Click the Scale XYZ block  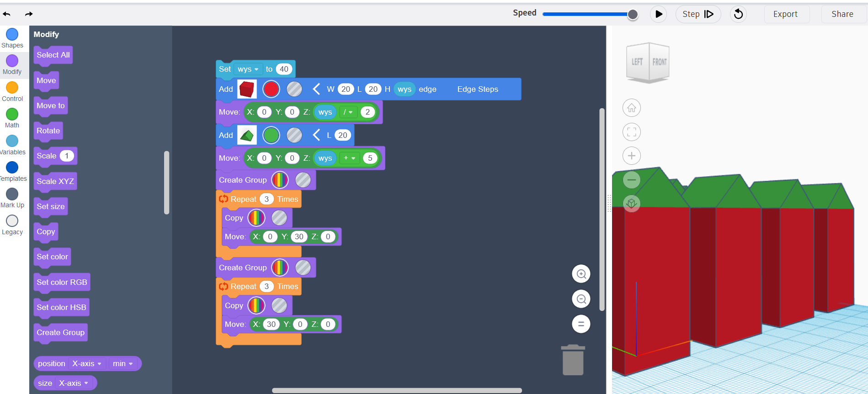[55, 182]
